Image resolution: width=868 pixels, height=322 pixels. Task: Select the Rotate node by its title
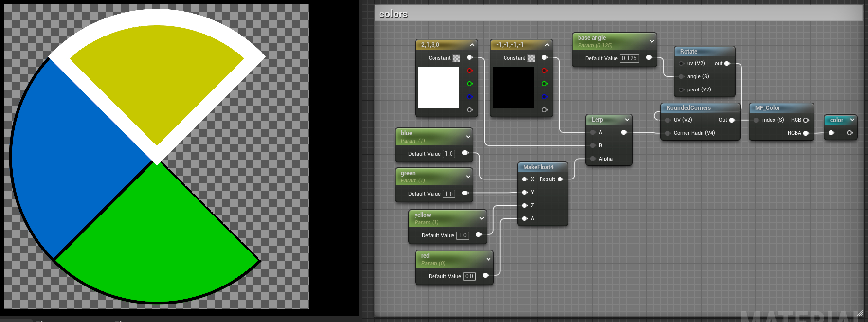point(688,51)
